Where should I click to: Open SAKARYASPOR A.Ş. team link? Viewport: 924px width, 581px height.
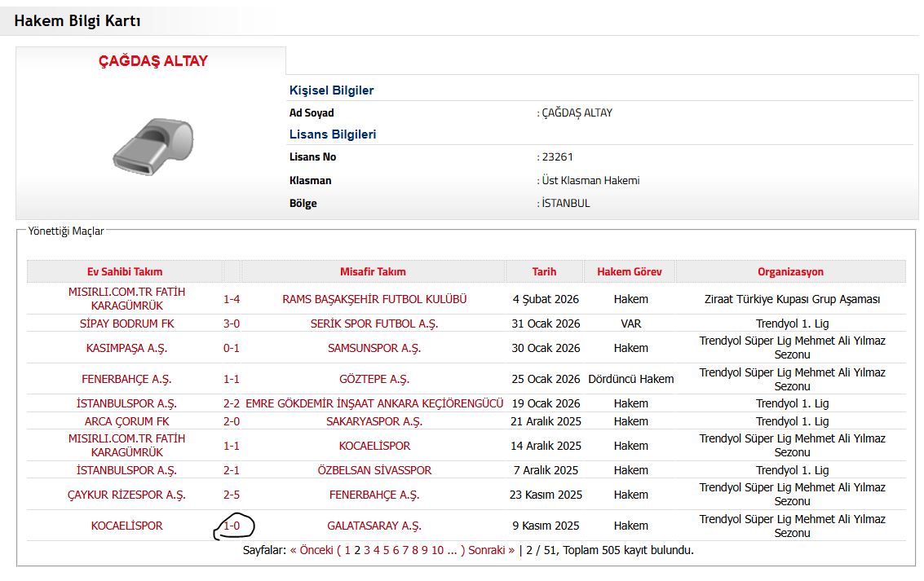pos(374,421)
